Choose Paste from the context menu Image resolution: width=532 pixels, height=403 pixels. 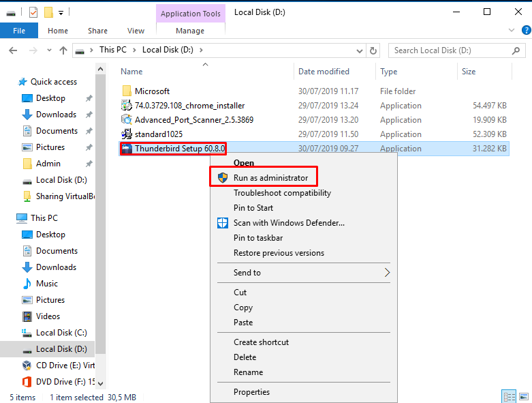point(304,322)
